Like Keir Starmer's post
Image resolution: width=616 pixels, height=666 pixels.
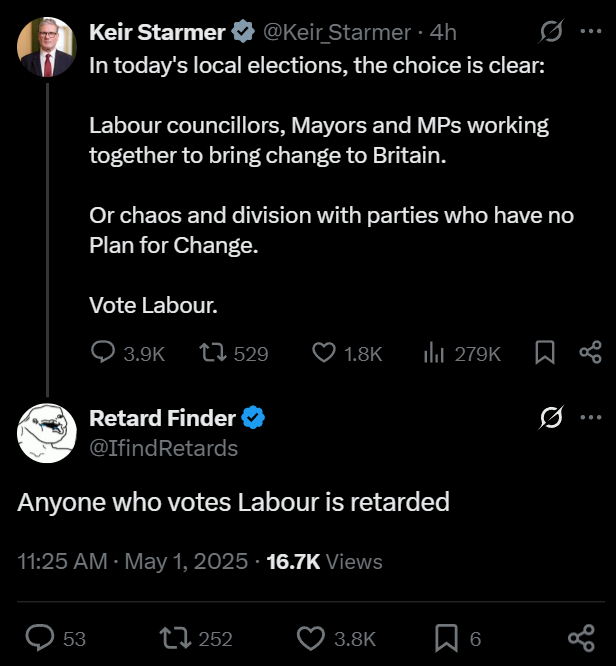[323, 353]
